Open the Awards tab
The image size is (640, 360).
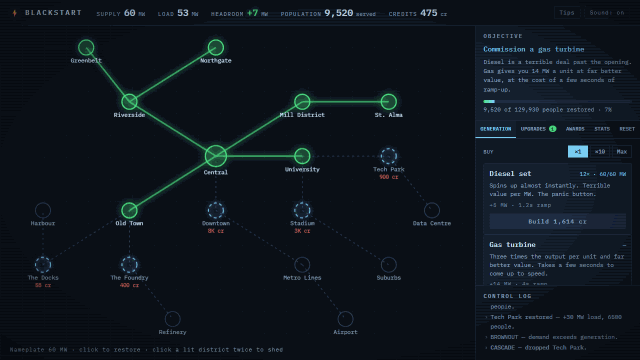[575, 129]
